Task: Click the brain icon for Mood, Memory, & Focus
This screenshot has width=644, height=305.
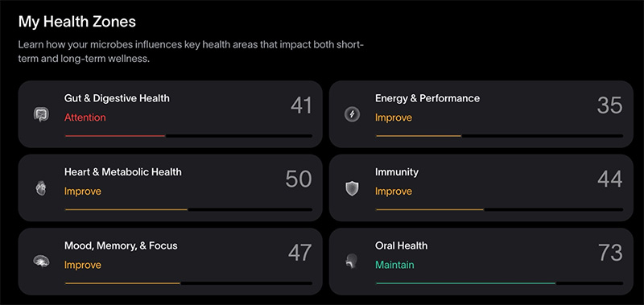Action: coord(41,261)
